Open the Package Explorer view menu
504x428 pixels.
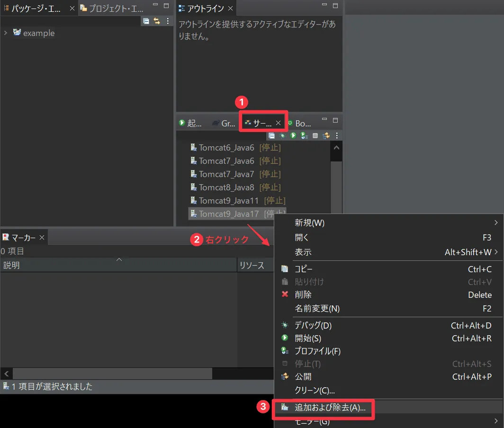pyautogui.click(x=168, y=21)
